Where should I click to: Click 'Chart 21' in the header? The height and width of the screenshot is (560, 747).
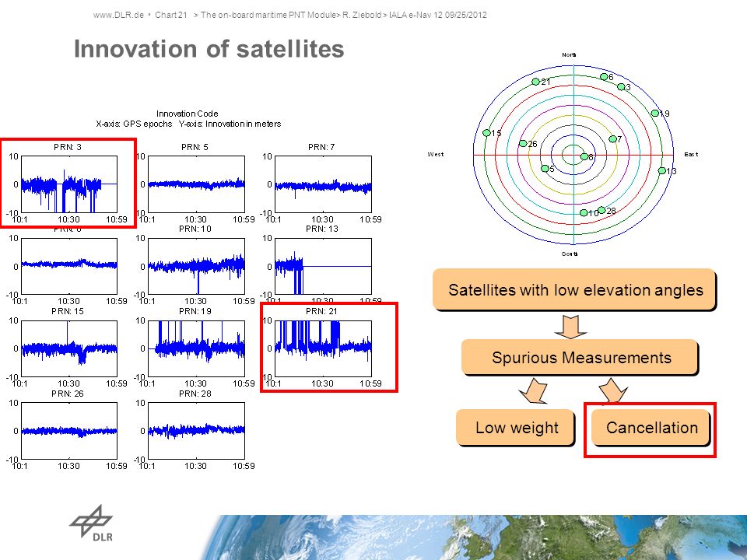[171, 15]
